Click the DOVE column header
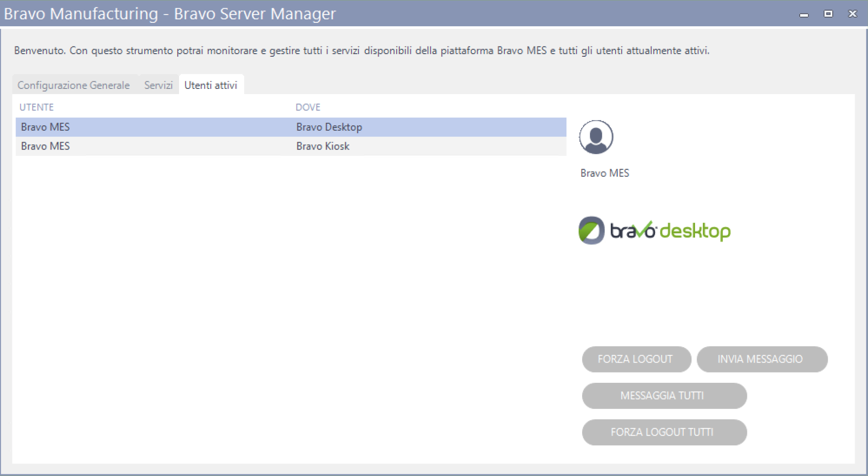The height and width of the screenshot is (476, 868). coord(308,107)
